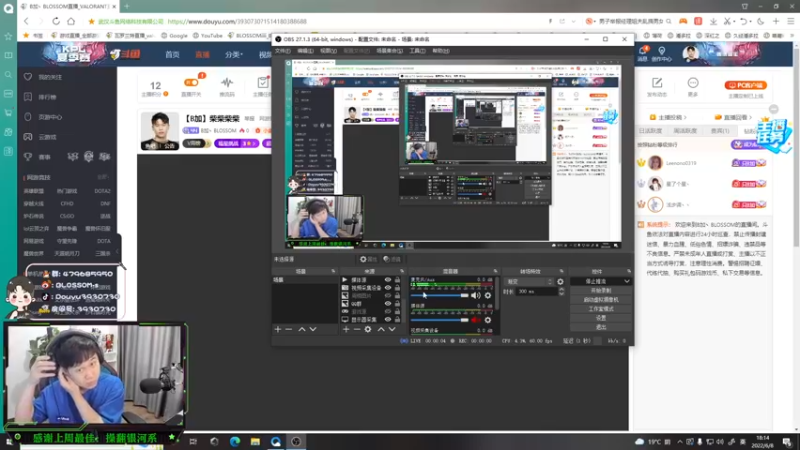Expand the stop streaming dropdown arrow in OBS controls

pyautogui.click(x=627, y=281)
